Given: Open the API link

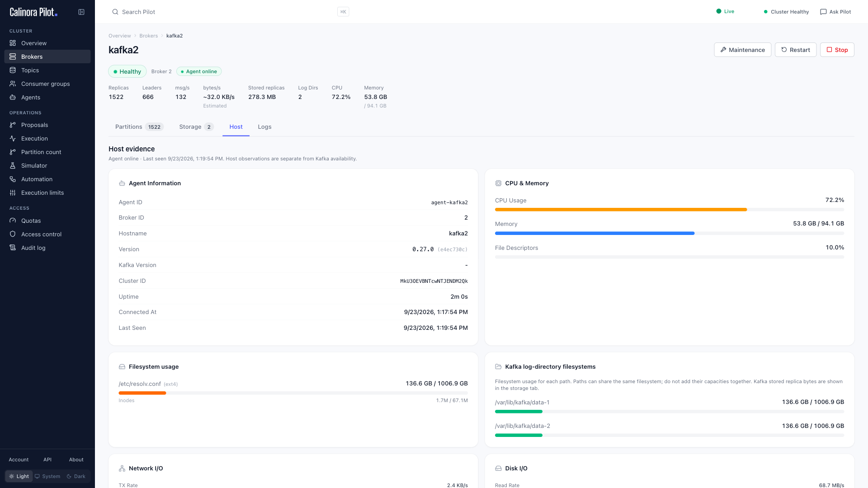Looking at the screenshot, I should [47, 460].
